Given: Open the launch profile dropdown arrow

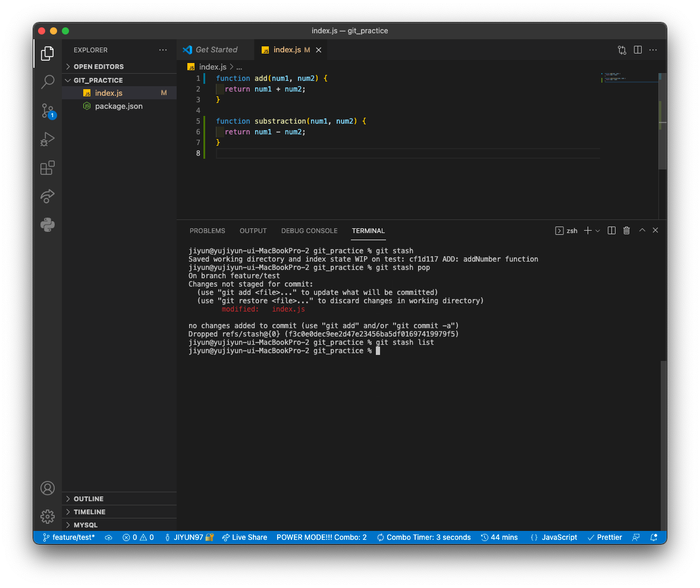Looking at the screenshot, I should point(598,231).
